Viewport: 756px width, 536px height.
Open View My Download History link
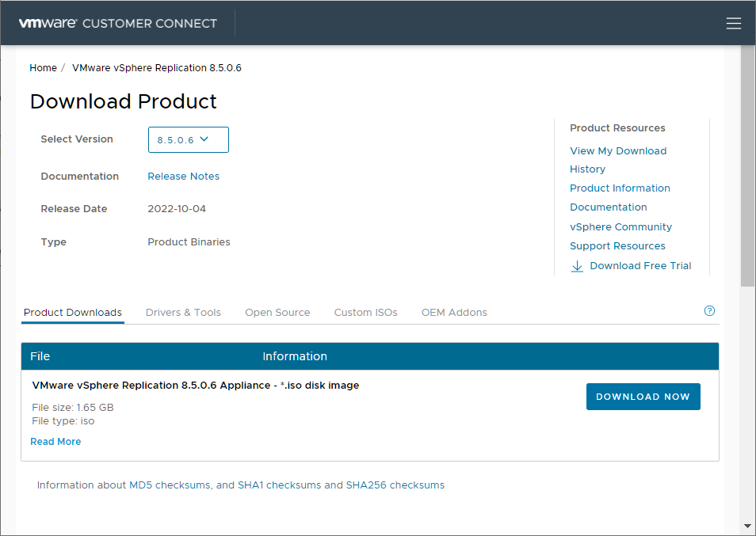[618, 160]
